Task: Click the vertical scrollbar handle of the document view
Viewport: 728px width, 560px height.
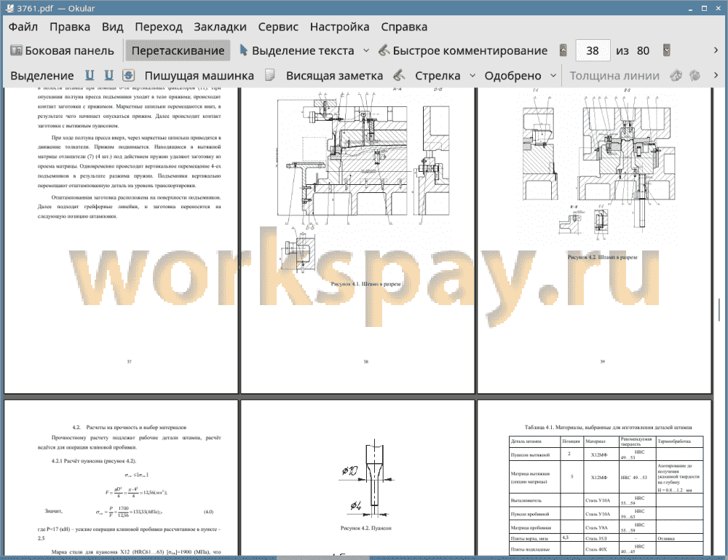Action: [x=720, y=309]
